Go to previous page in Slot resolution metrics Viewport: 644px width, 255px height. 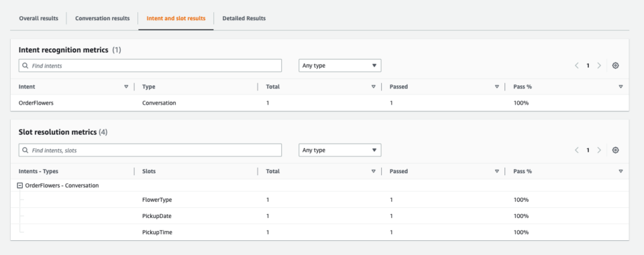point(577,150)
